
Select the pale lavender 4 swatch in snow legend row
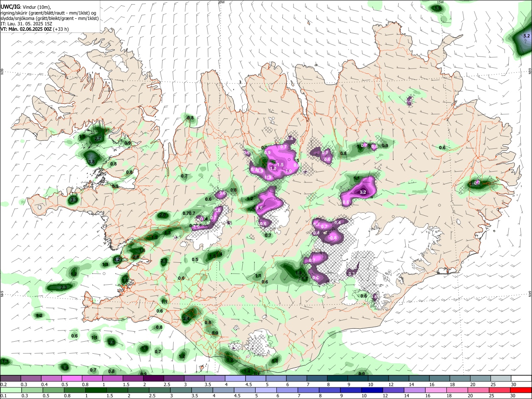tap(235, 378)
